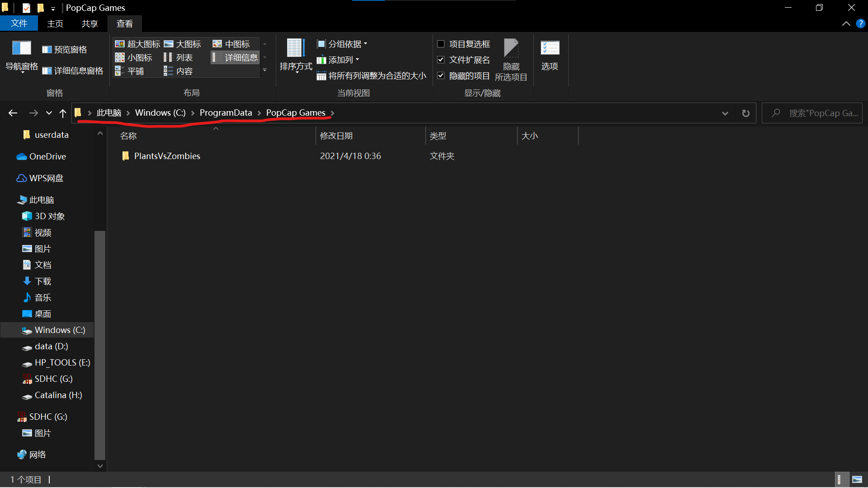Image resolution: width=868 pixels, height=488 pixels.
Task: Select HP_TOOLS (E:) drive
Action: coord(56,362)
